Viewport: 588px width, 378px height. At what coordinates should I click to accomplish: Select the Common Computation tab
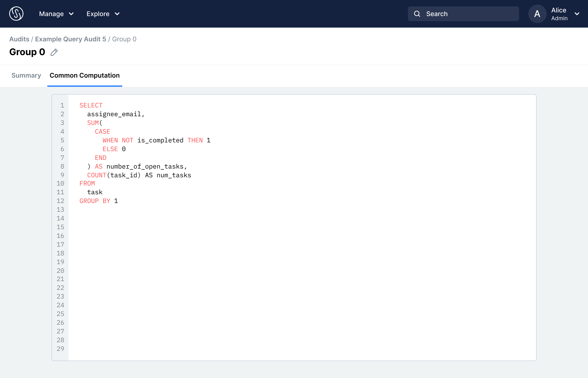(x=85, y=75)
